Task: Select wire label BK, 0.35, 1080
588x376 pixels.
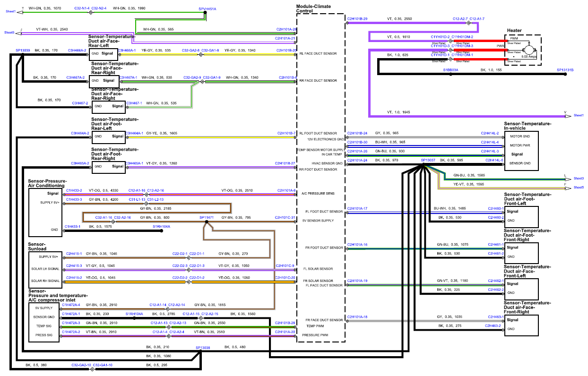Action: (157, 356)
